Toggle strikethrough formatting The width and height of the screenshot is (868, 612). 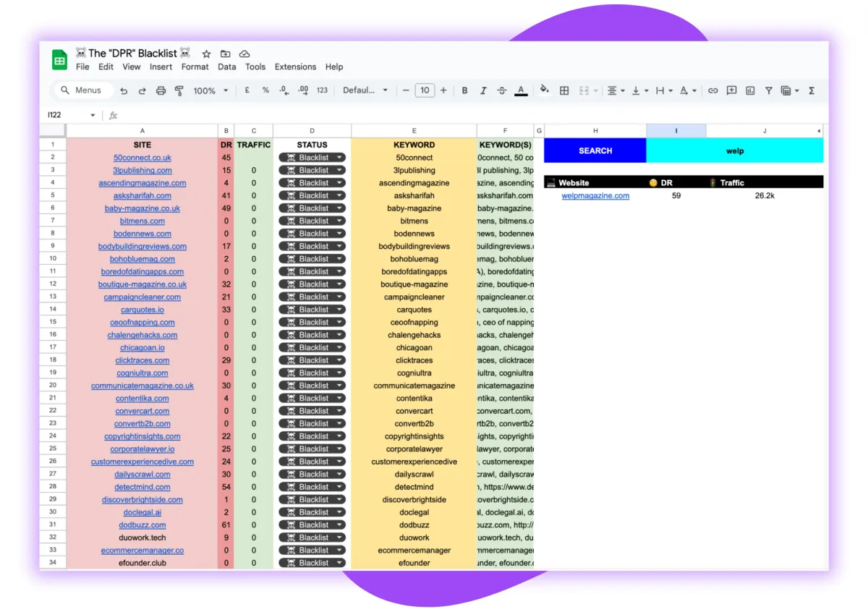[x=502, y=90]
